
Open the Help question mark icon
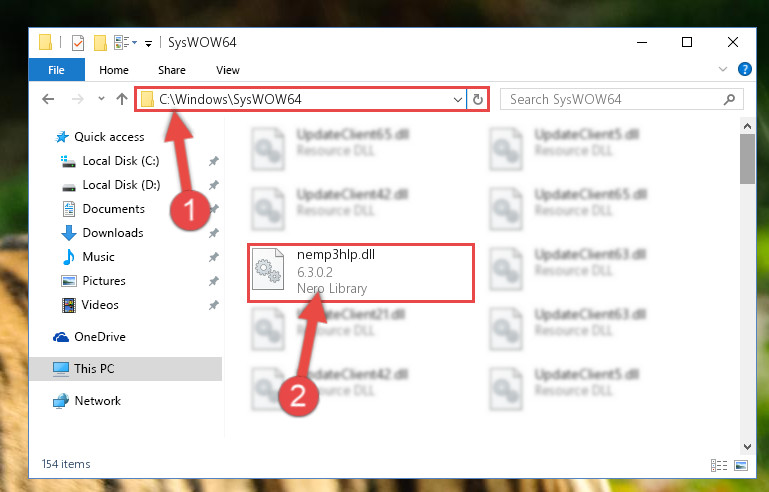(x=744, y=69)
